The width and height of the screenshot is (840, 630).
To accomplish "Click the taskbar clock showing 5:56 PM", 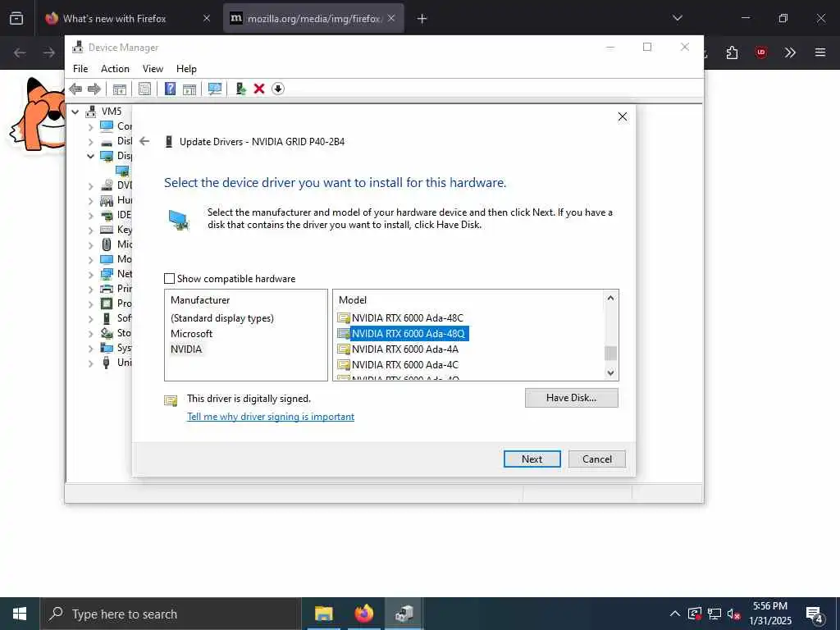I will pyautogui.click(x=769, y=614).
